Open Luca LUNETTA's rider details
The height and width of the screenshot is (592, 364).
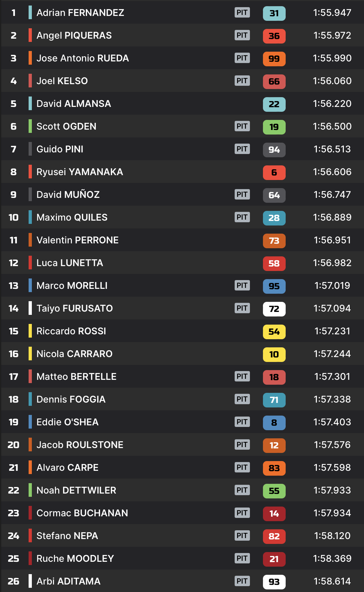coord(70,263)
